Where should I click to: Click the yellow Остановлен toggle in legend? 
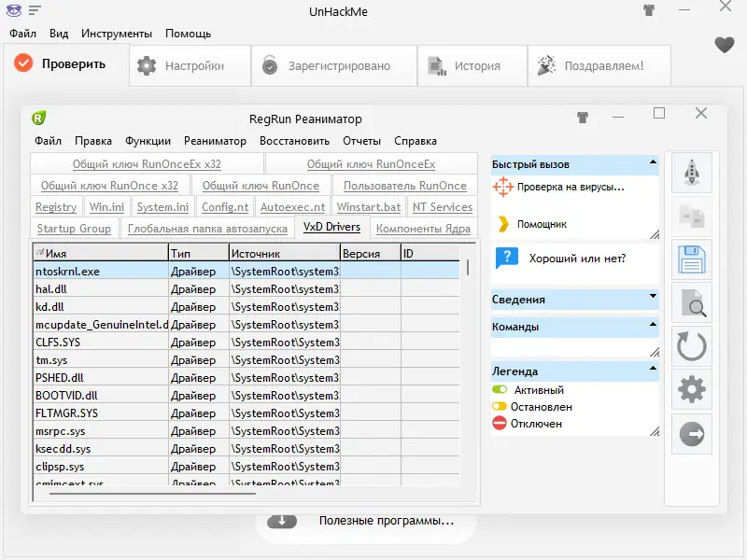coord(500,407)
